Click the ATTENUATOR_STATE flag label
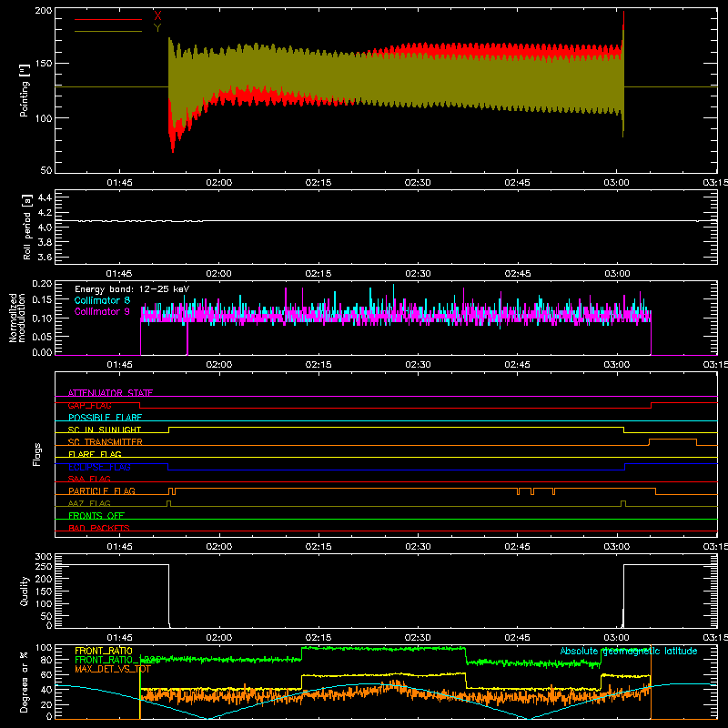Image resolution: width=728 pixels, height=728 pixels. 110,393
